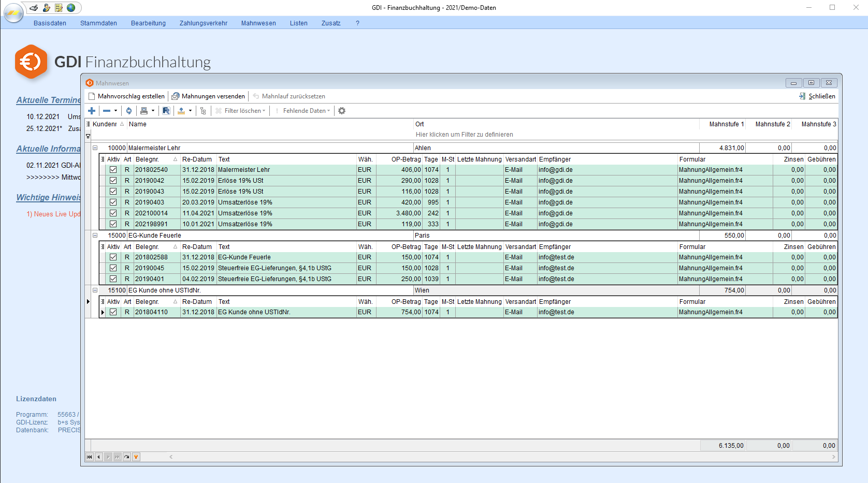Screen dimensions: 868x483
Task: Open the Mahnwesen menu
Action: 258,23
